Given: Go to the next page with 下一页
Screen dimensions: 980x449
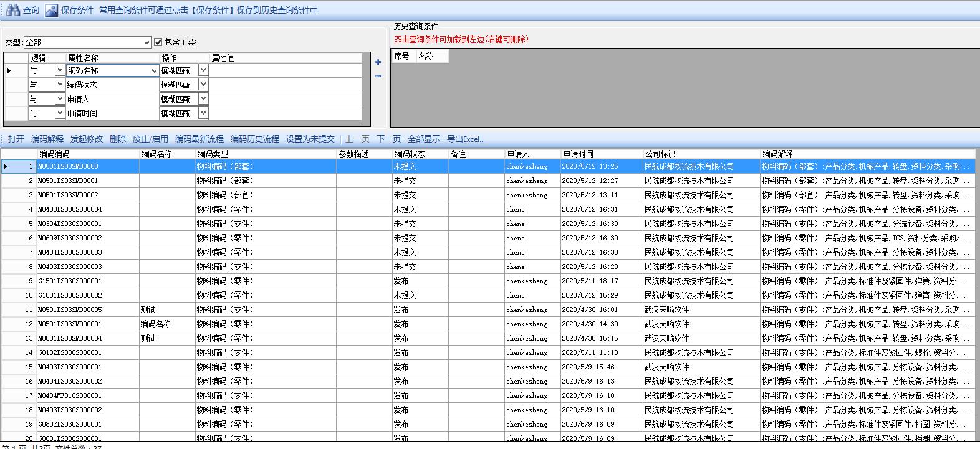Looking at the screenshot, I should [389, 139].
